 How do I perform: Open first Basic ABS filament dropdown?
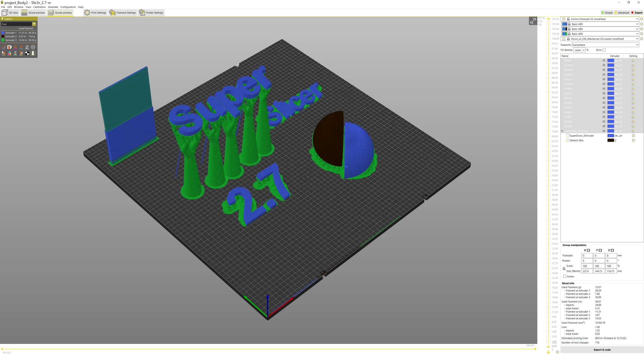point(600,24)
